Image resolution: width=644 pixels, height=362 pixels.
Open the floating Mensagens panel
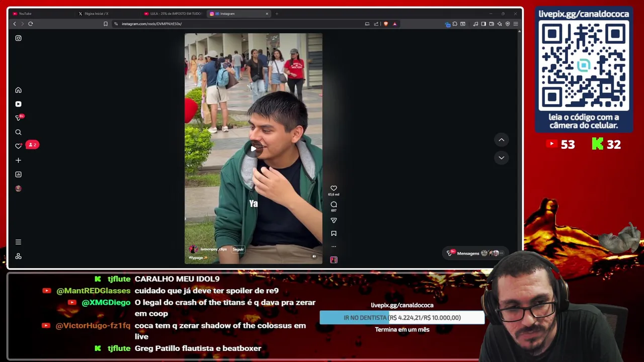[x=475, y=253]
